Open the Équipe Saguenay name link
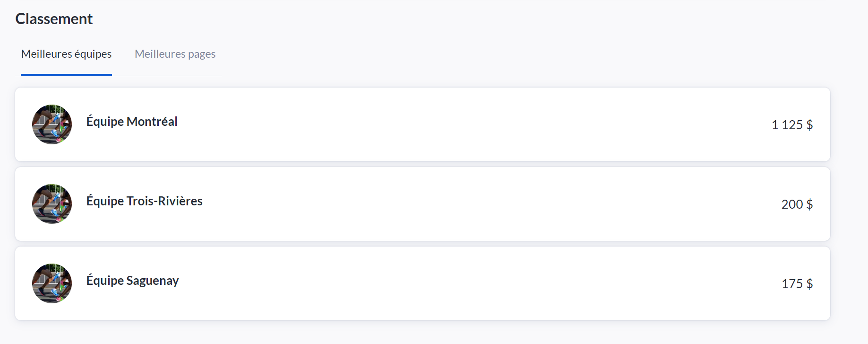Image resolution: width=868 pixels, height=344 pixels. pyautogui.click(x=132, y=281)
